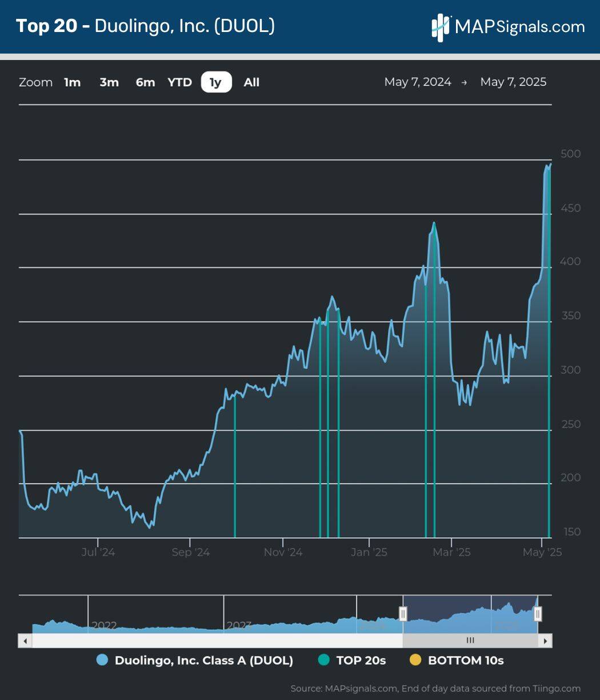600x700 pixels.
Task: Toggle the TOP 20s legend series
Action: click(x=352, y=661)
